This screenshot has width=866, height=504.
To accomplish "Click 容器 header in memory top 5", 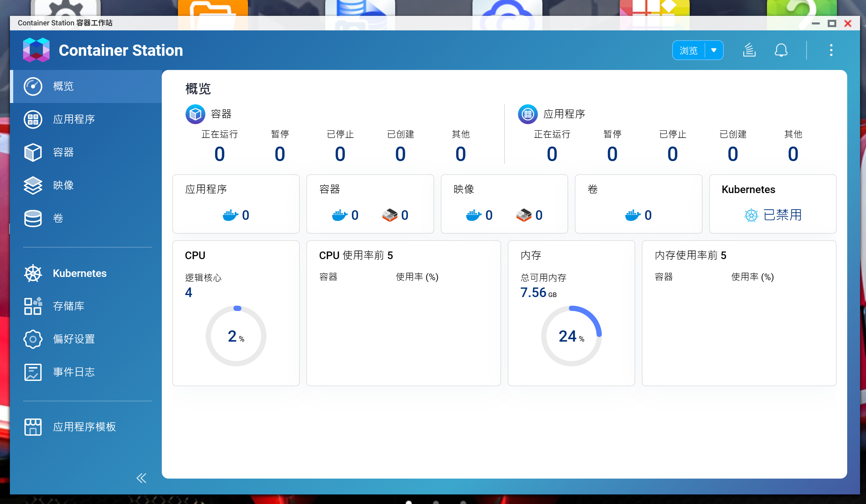I will pyautogui.click(x=664, y=277).
